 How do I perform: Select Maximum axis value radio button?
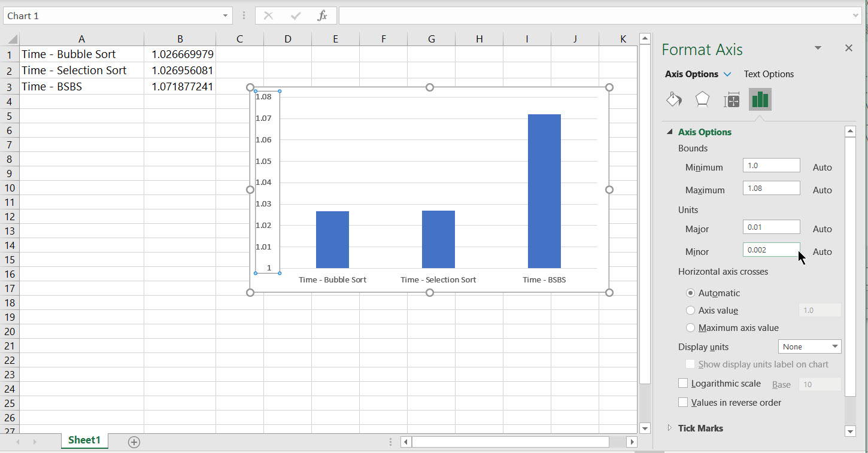coord(691,328)
